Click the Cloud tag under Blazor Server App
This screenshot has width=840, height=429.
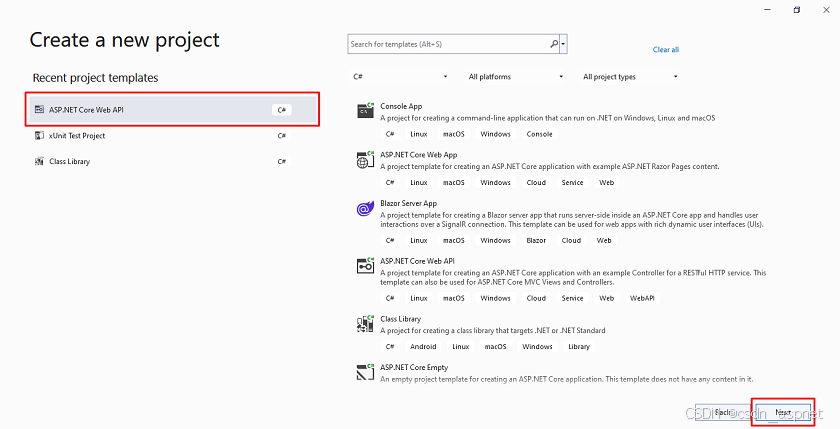tap(571, 240)
